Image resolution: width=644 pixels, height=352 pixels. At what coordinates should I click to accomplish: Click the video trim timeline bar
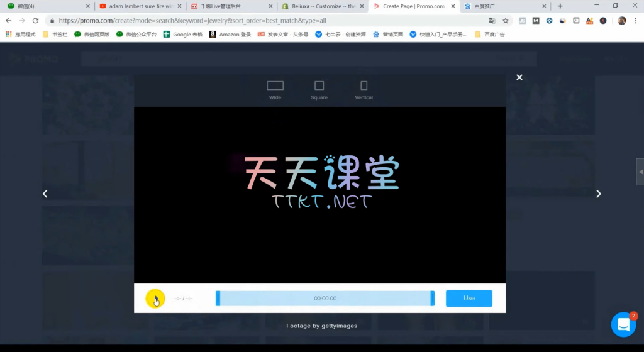point(325,299)
